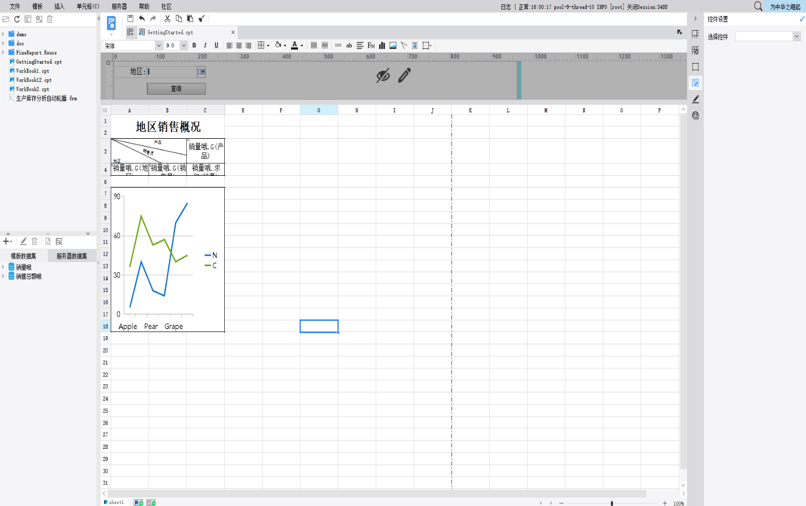Viewport: 806px width, 506px height.
Task: Click the unmerge cells icon
Action: tap(325, 45)
